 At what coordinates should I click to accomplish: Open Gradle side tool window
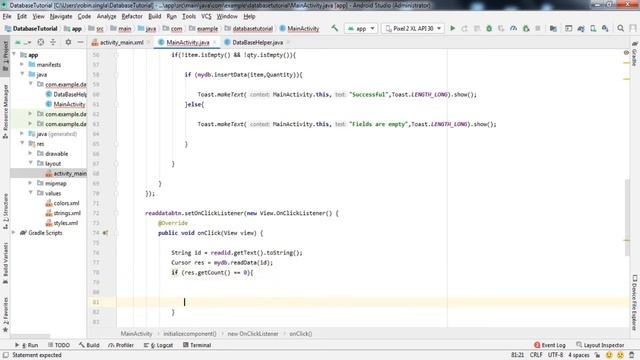pos(634,53)
